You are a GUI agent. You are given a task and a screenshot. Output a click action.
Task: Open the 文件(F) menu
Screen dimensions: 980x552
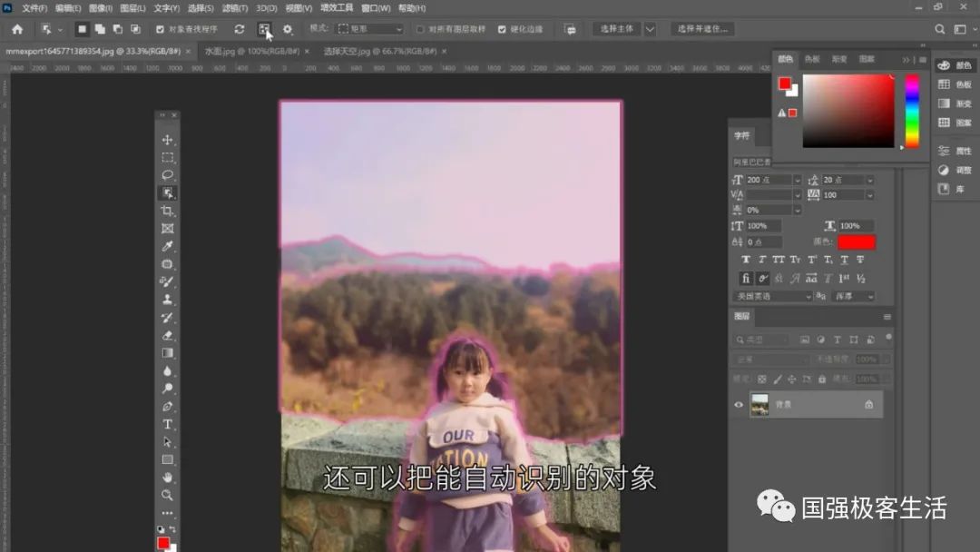(34, 8)
